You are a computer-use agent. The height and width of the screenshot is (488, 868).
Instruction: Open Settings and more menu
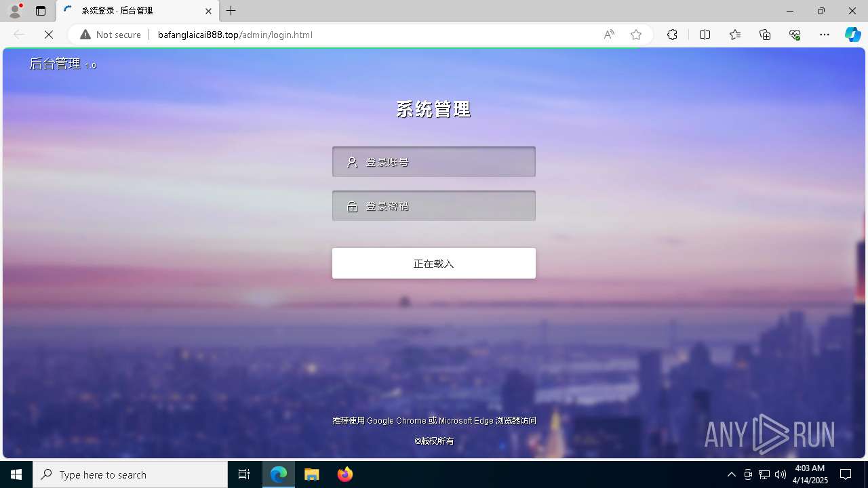click(x=825, y=35)
